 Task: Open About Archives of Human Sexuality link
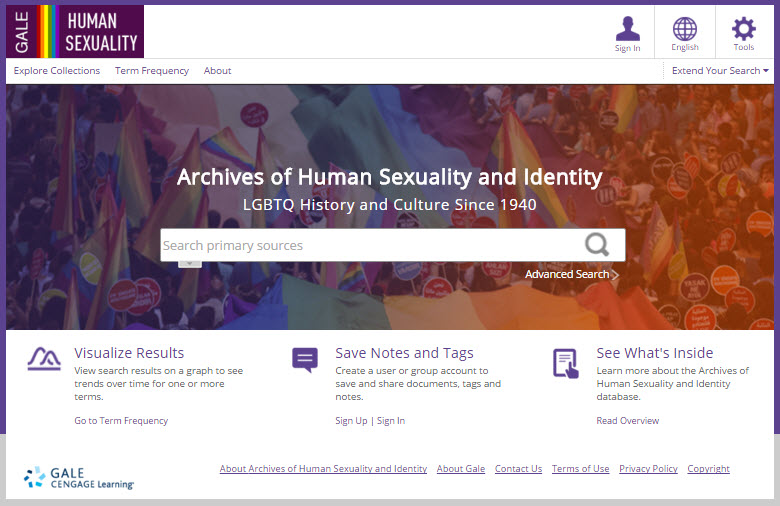pos(323,469)
